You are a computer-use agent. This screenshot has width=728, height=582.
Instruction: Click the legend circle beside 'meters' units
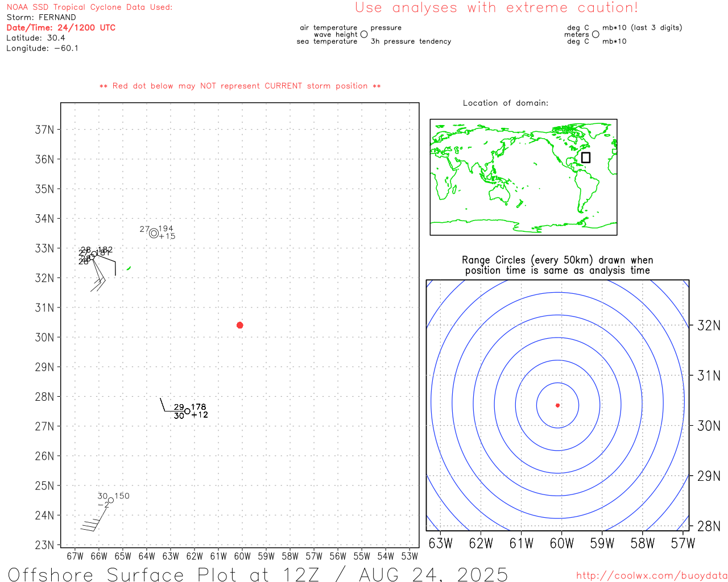(595, 34)
